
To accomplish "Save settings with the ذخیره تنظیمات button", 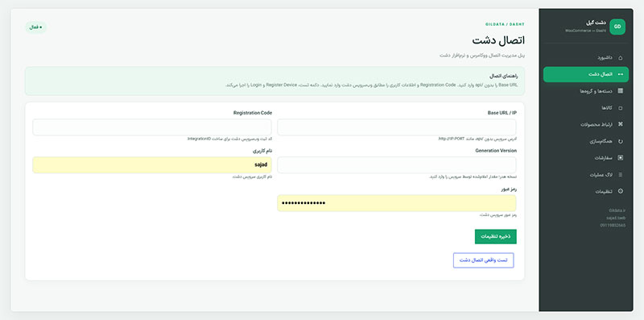I will (496, 236).
